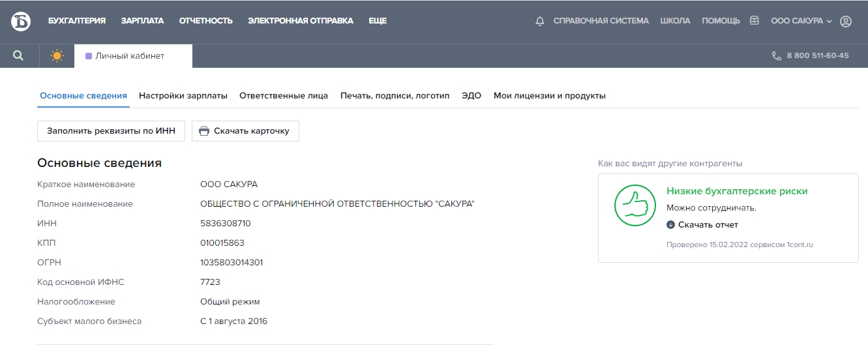This screenshot has width=868, height=356.
Task: Click ОГРН value 1035803014301
Action: 232,263
